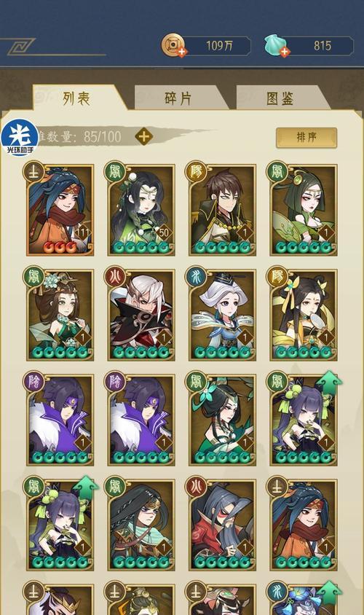The width and height of the screenshot is (364, 615).
Task: Expand hero capacity with the diamond plus
Action: (144, 136)
